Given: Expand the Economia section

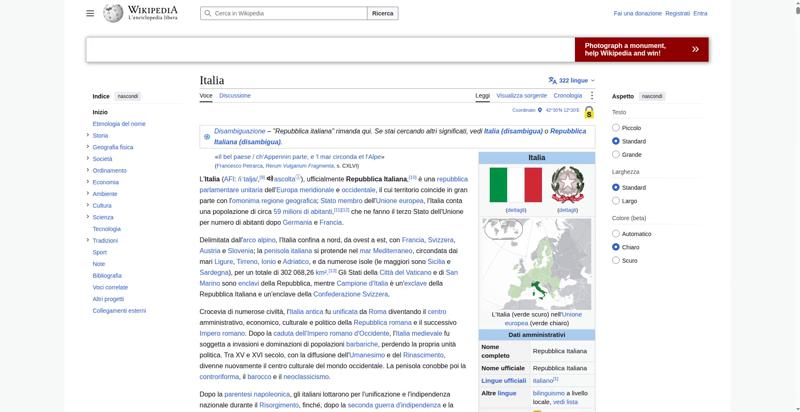Looking at the screenshot, I should point(88,182).
